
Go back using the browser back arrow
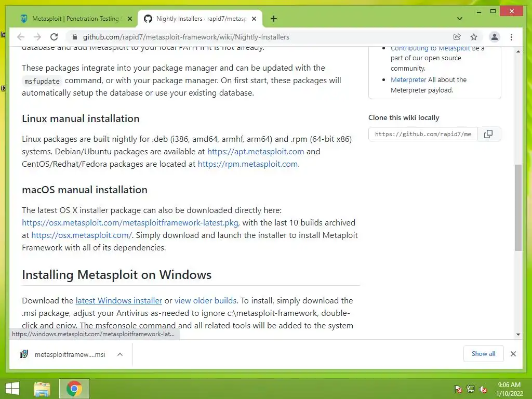[21, 37]
